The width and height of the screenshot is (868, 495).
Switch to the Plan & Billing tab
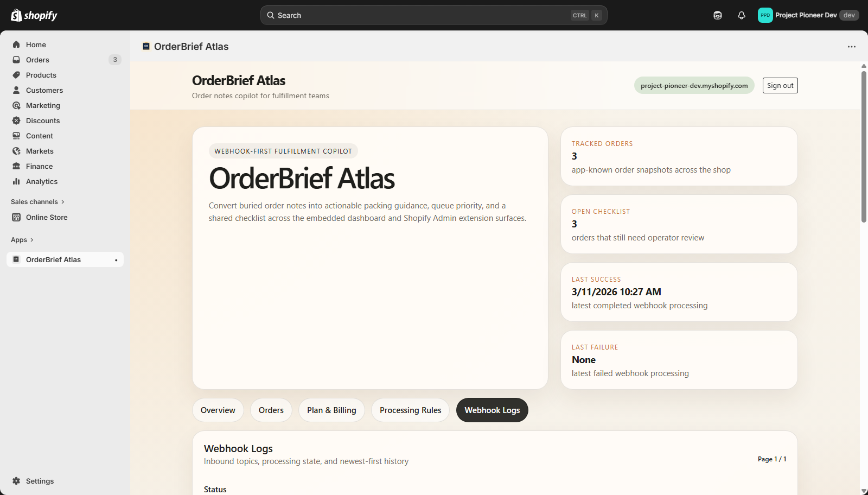pyautogui.click(x=331, y=410)
